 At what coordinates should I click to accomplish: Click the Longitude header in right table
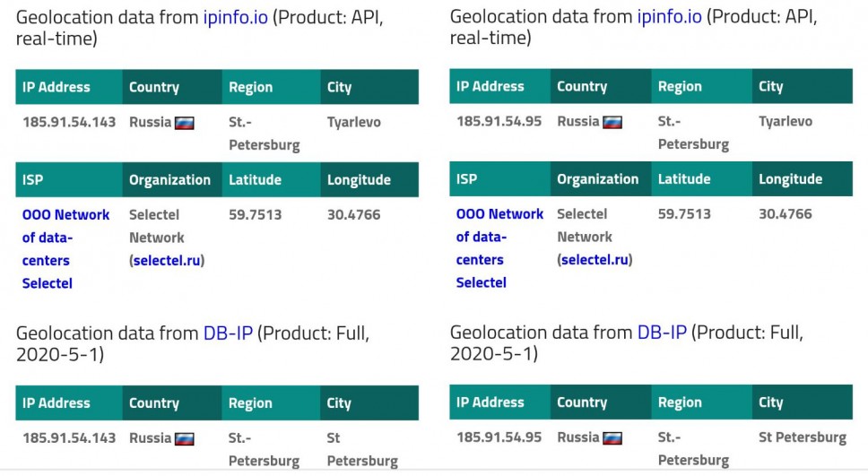[790, 179]
